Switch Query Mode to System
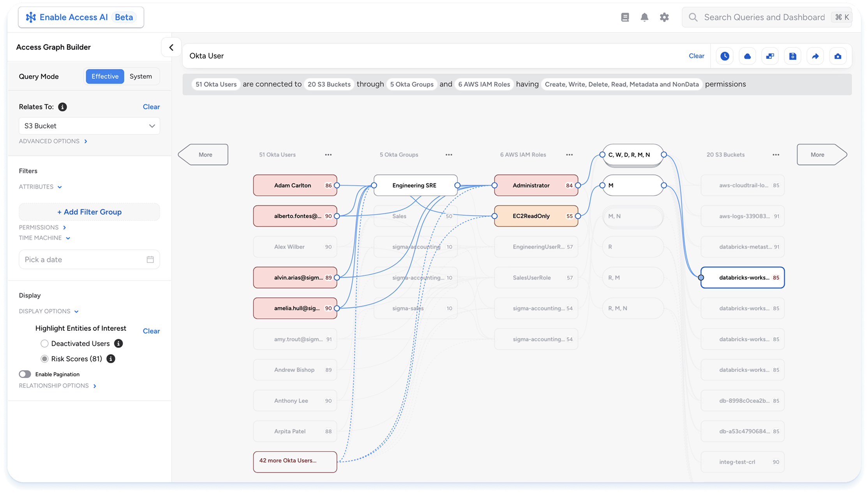 pyautogui.click(x=141, y=76)
